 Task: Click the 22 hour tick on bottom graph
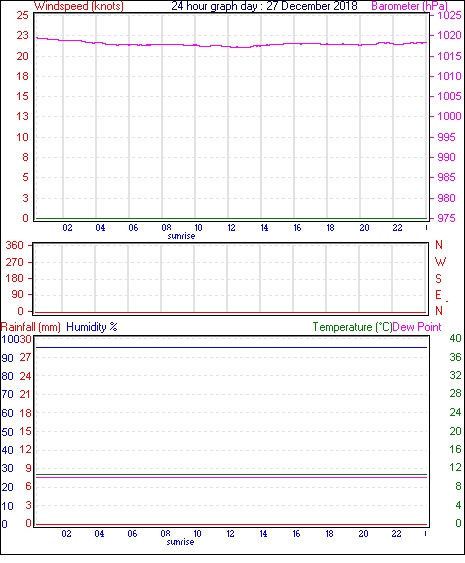pos(396,534)
